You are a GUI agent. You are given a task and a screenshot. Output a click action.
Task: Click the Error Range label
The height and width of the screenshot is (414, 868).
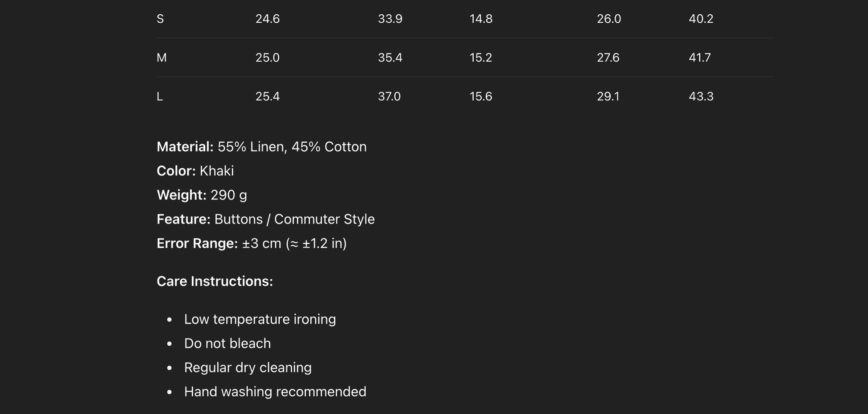pos(197,243)
